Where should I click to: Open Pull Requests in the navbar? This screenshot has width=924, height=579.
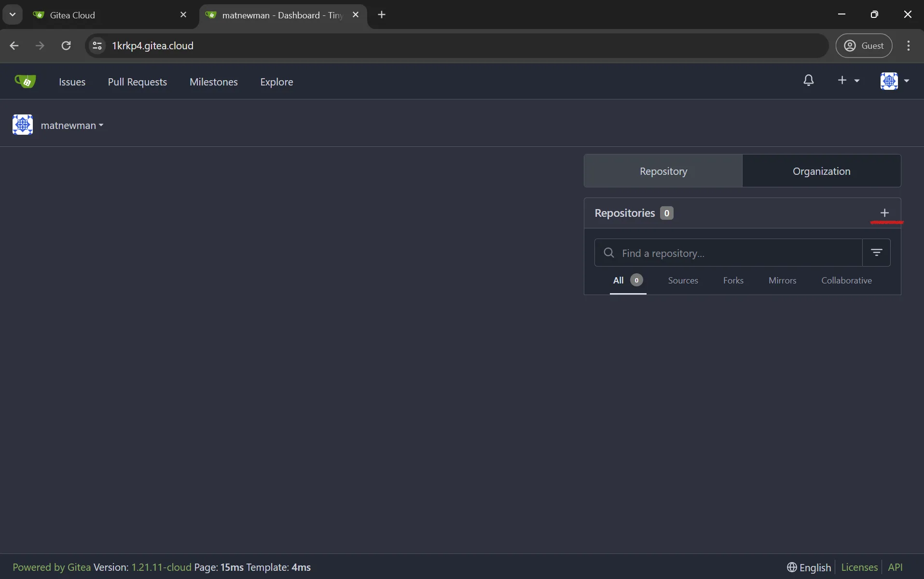138,82
